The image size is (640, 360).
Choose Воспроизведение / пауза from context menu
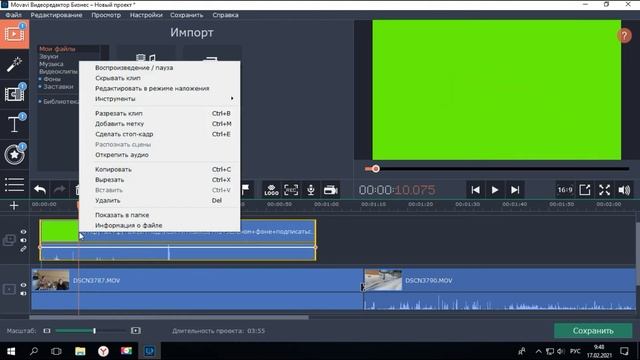(159, 68)
